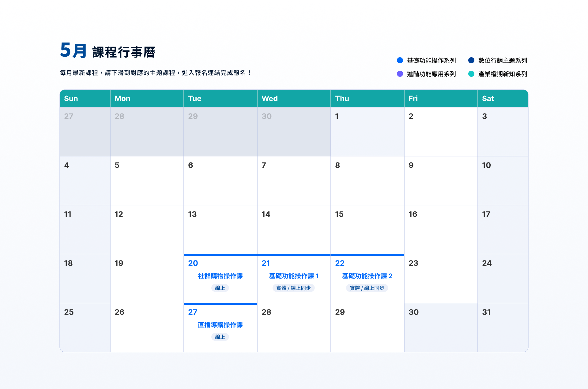Select date 22 in the calendar
The width and height of the screenshot is (588, 389).
click(340, 263)
